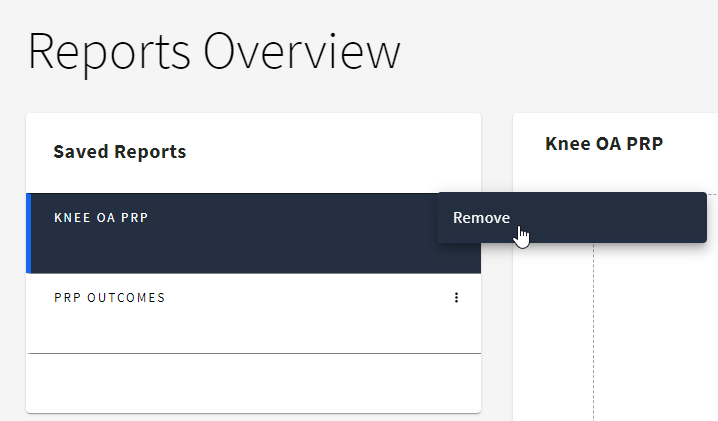
Task: Click Remove in the context menu
Action: tap(481, 218)
